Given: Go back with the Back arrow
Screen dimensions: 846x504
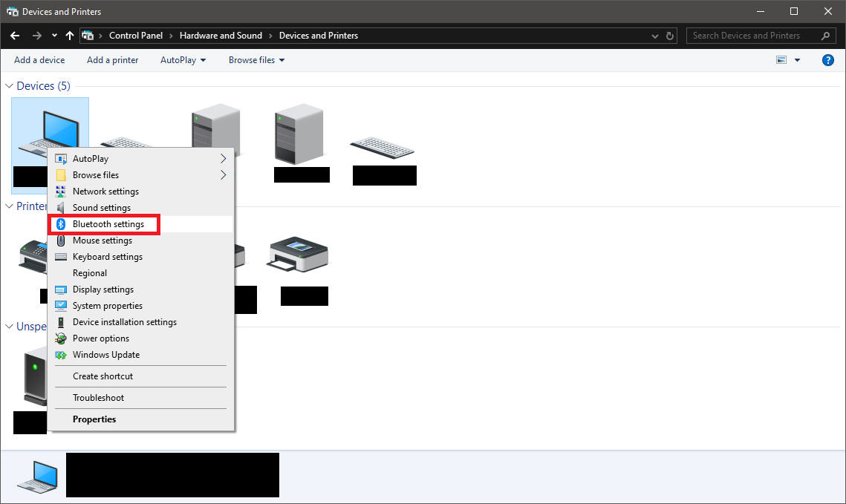Looking at the screenshot, I should (x=15, y=36).
